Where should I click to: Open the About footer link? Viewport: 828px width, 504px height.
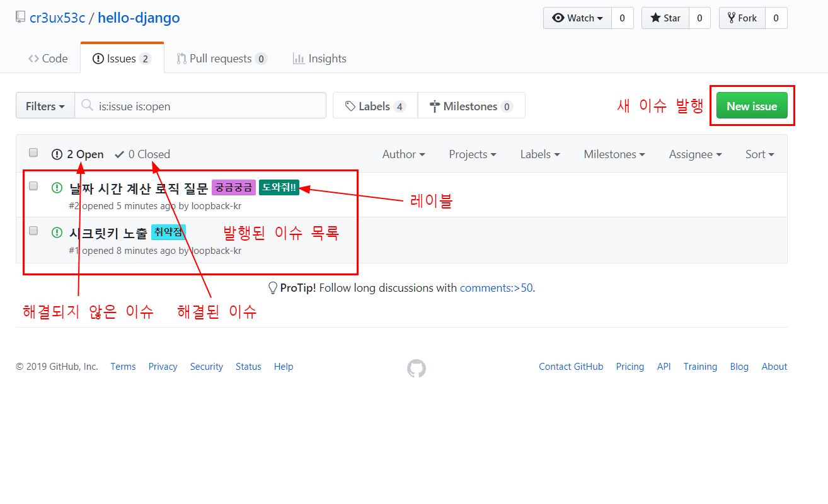point(774,367)
